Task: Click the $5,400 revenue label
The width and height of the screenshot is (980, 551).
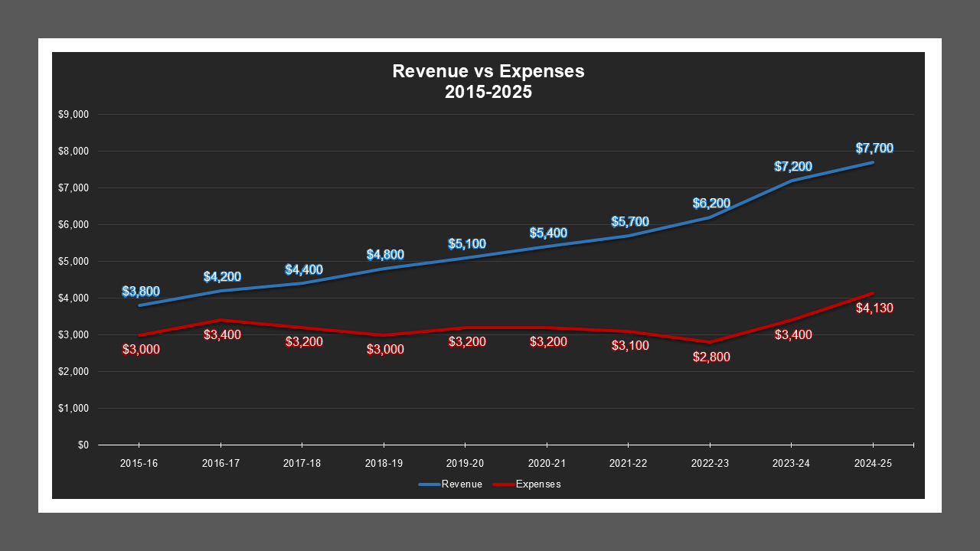Action: coord(549,230)
